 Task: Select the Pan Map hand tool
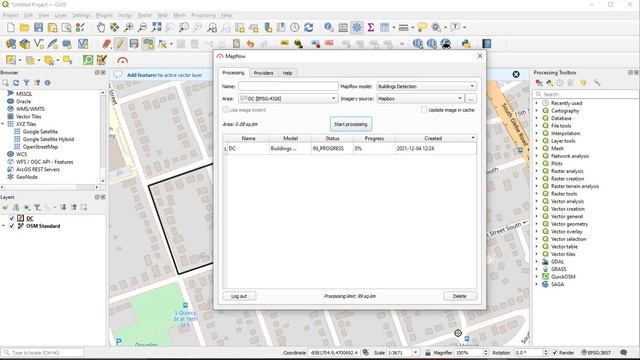point(101,27)
